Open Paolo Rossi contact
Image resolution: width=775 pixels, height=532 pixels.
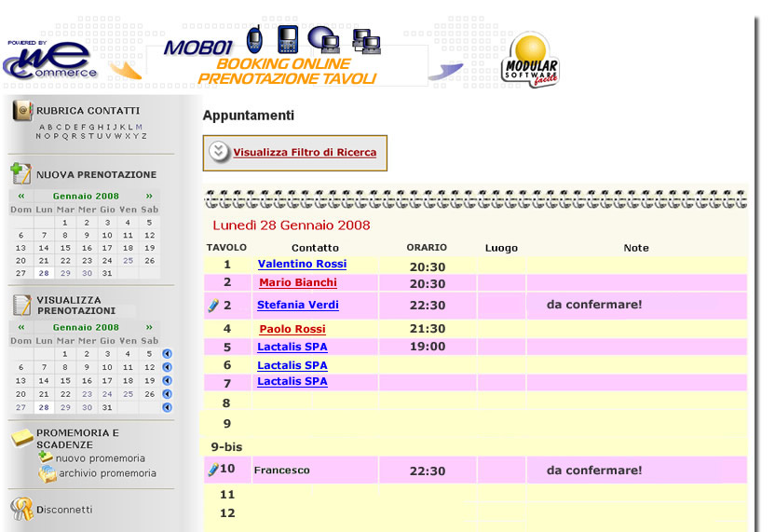[292, 329]
